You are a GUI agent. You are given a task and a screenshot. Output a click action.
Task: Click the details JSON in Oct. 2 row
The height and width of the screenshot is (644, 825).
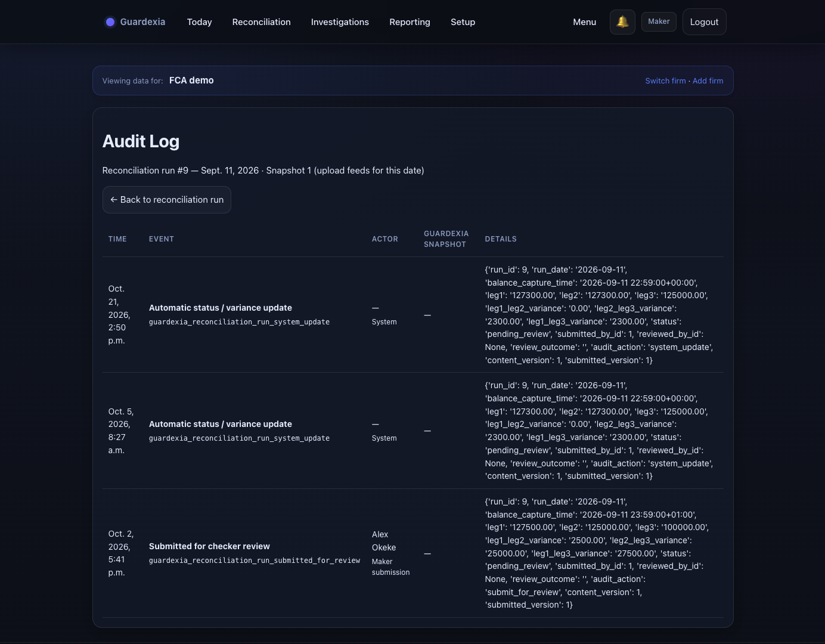click(597, 553)
